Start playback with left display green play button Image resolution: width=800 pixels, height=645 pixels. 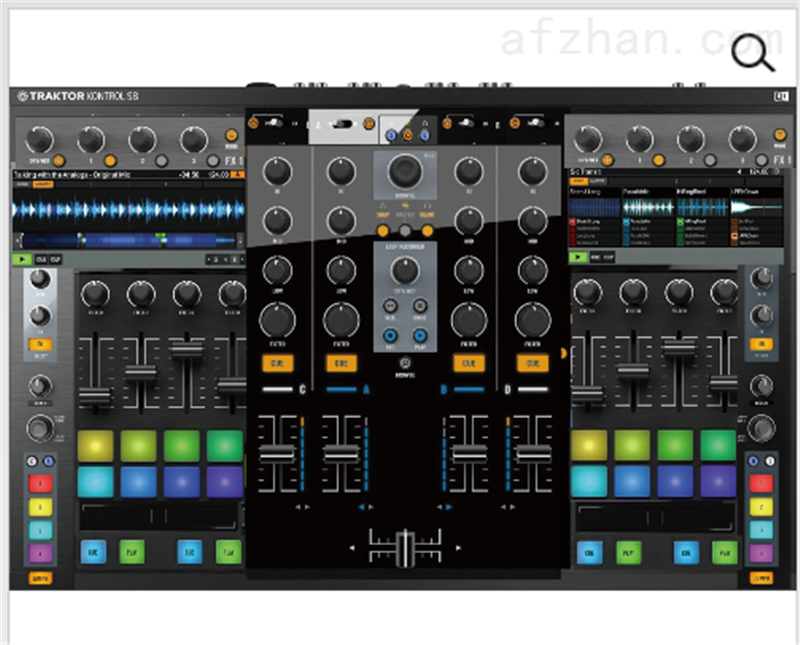[22, 259]
